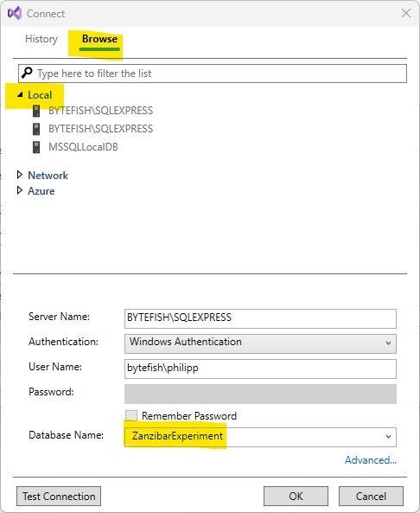Screen dimensions: 420x513
Task: Click the Cancel button
Action: pos(371,497)
